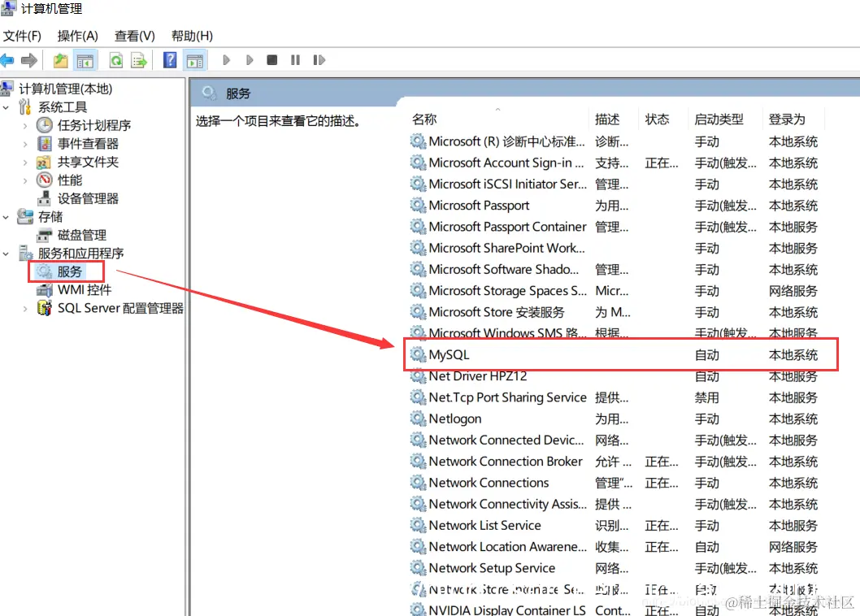This screenshot has width=860, height=616.
Task: Sort by the 登录为 column header
Action: click(787, 119)
